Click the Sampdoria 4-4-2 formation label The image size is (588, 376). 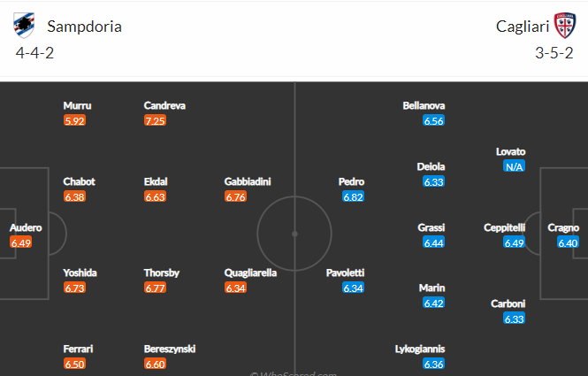tap(34, 53)
